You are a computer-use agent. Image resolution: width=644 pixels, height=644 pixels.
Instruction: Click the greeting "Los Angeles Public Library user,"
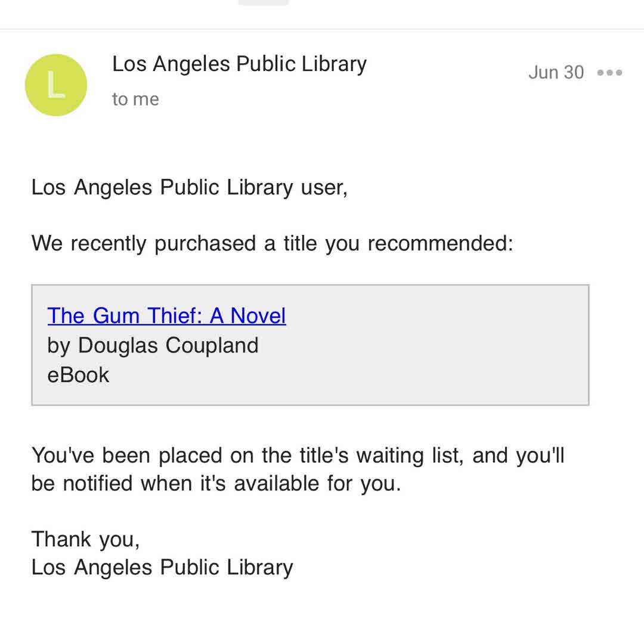189,188
